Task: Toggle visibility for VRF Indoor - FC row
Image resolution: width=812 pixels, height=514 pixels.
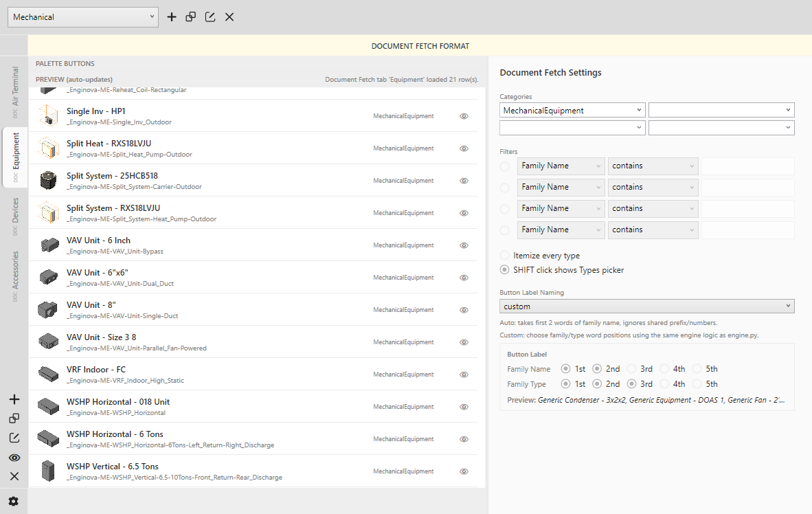Action: pyautogui.click(x=464, y=374)
